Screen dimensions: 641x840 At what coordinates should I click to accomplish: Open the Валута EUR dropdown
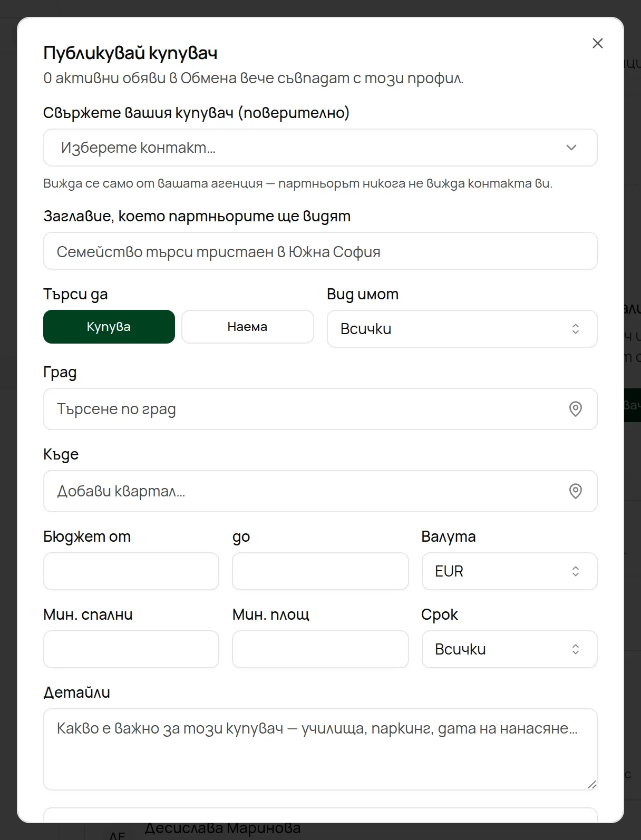coord(509,571)
